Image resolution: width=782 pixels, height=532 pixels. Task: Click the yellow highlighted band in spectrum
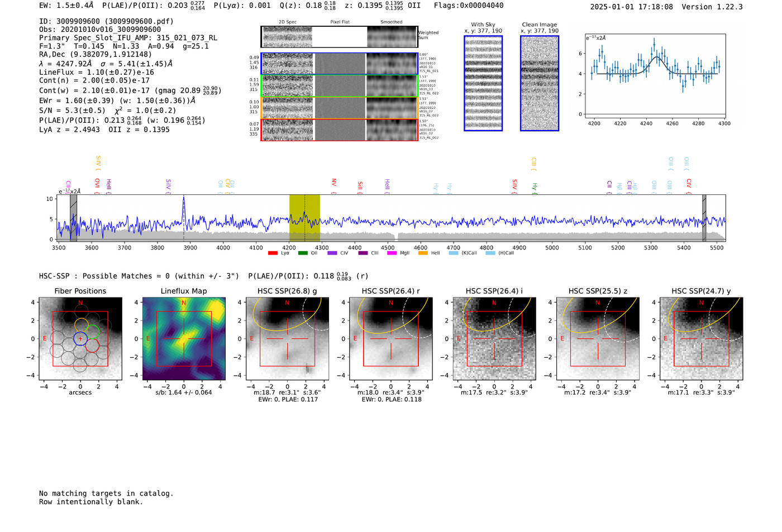(304, 218)
